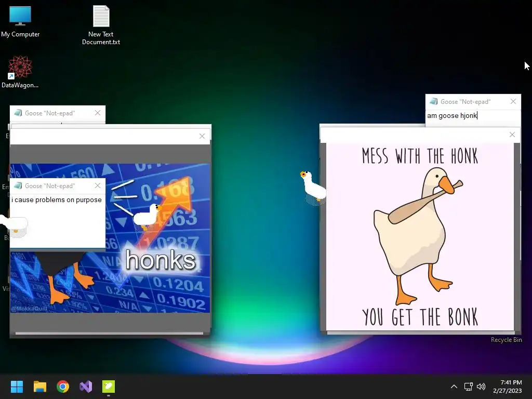Close the Goose Not-epad with "am goose hjonk"
The height and width of the screenshot is (399, 532).
513,101
